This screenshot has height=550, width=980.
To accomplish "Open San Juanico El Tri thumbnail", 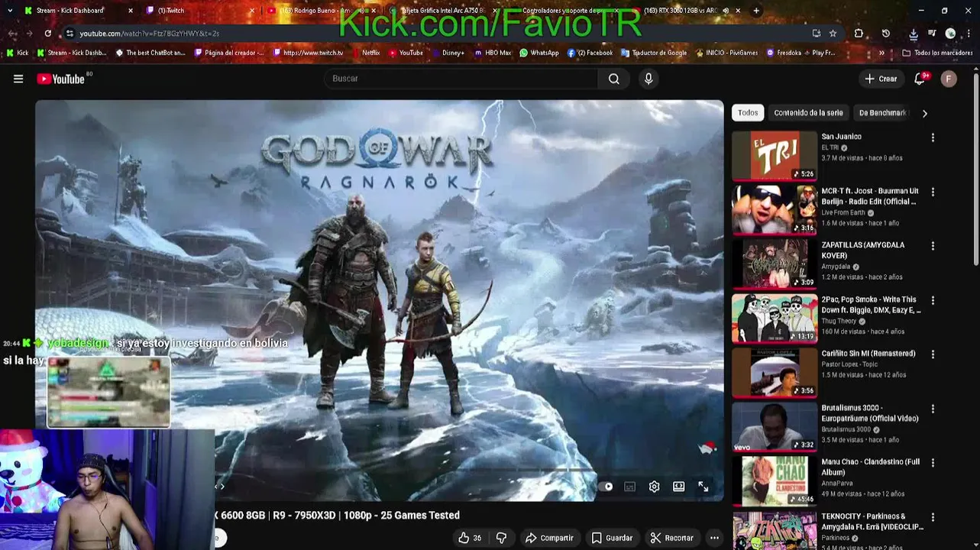I will (x=775, y=156).
